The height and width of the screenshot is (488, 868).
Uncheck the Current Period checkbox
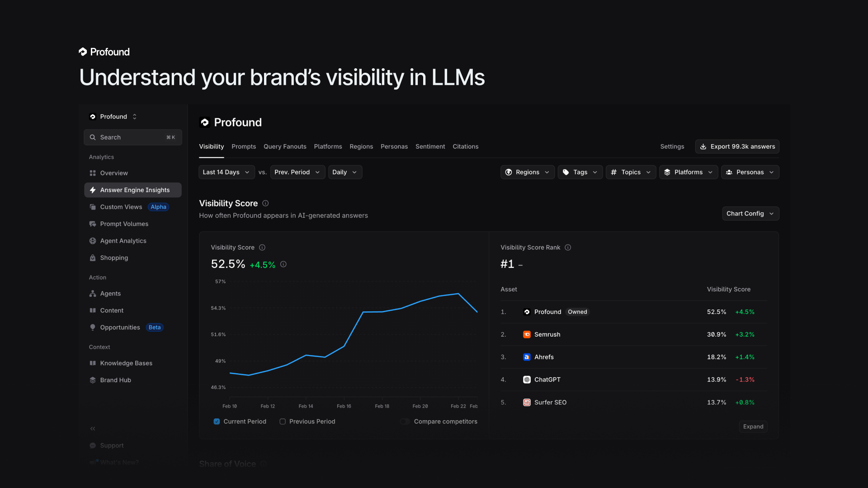click(217, 422)
